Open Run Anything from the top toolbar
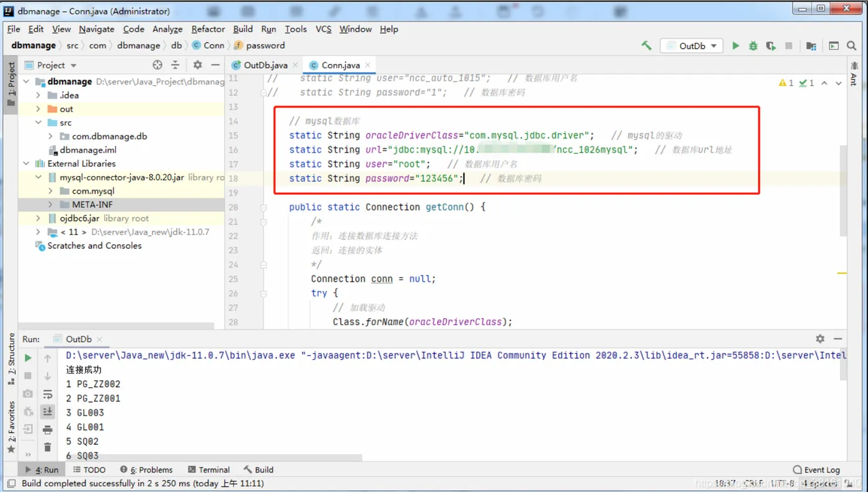This screenshot has height=492, width=868. (x=834, y=46)
